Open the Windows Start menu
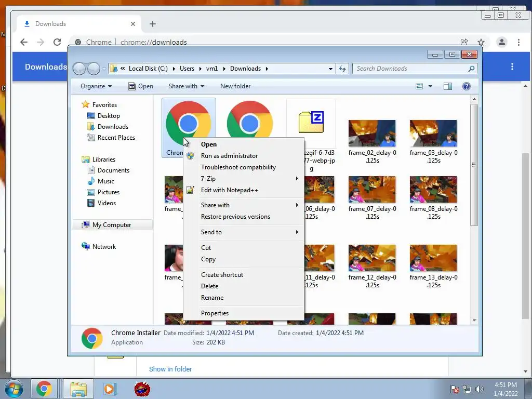Image resolution: width=532 pixels, height=399 pixels. (x=14, y=389)
